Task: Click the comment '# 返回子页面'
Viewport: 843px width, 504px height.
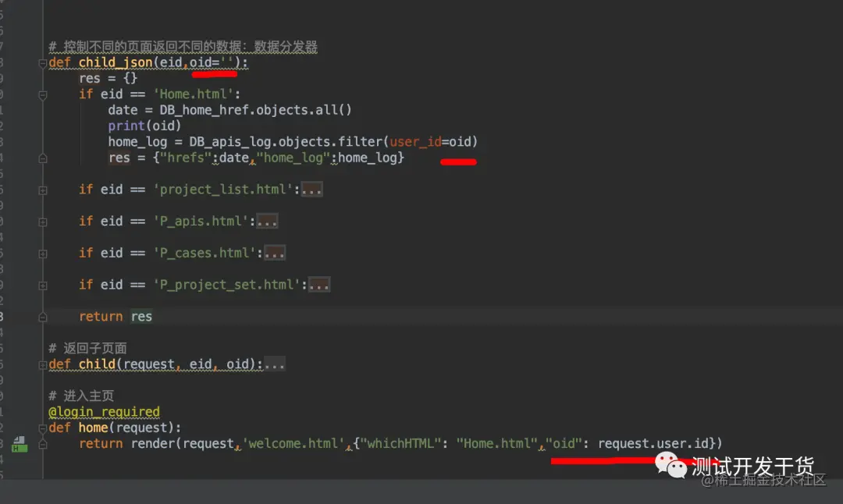Action: point(87,349)
